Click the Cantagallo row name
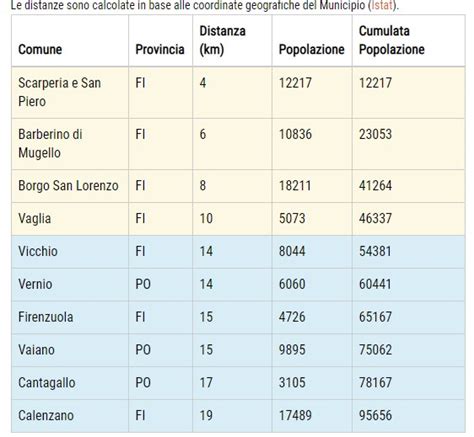This screenshot has height=437, width=474. click(47, 383)
